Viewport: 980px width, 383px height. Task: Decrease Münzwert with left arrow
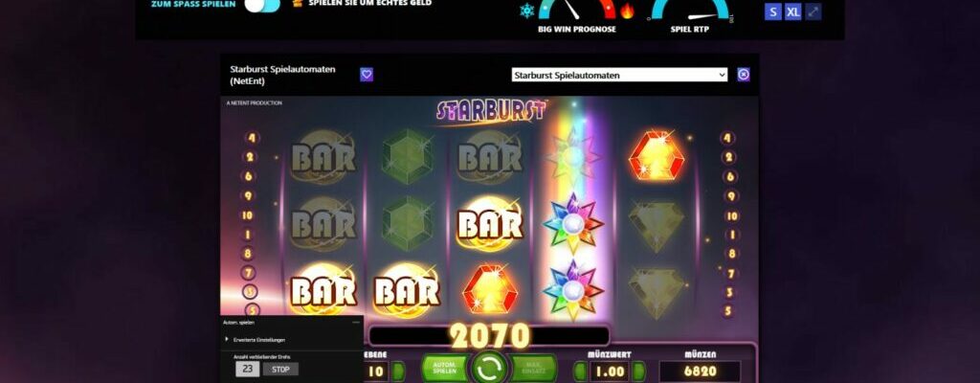581,372
